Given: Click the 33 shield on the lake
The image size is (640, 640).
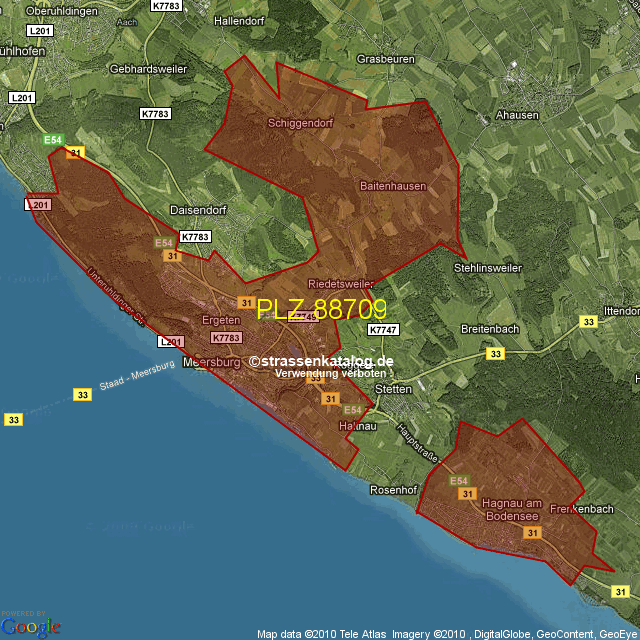Looking at the screenshot, I should tap(82, 395).
